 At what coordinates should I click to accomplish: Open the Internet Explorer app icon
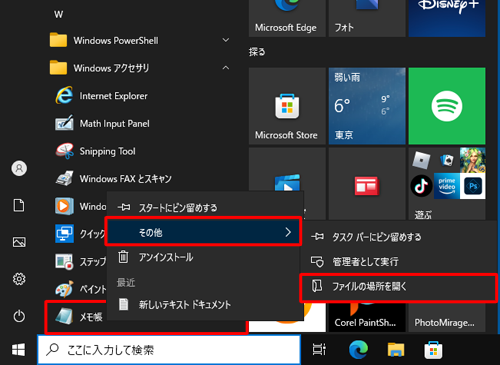click(x=64, y=95)
